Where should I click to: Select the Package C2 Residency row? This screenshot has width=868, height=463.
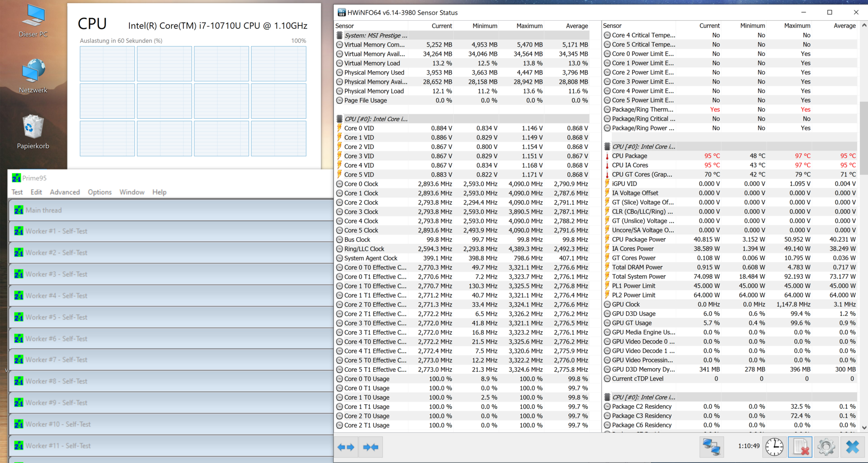[730, 407]
